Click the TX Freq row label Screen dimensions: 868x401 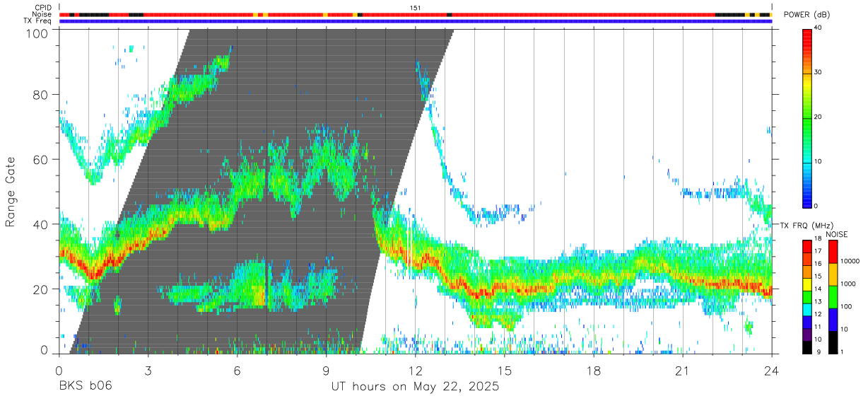[x=37, y=21]
